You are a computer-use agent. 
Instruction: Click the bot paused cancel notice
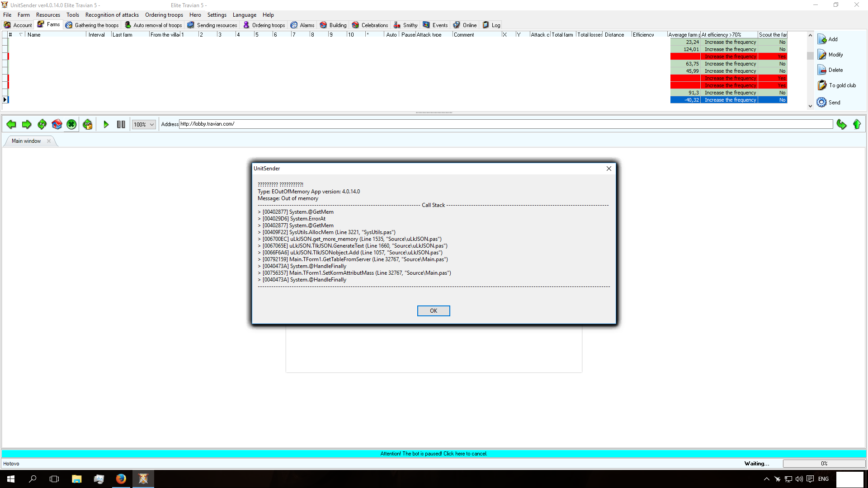pos(434,454)
